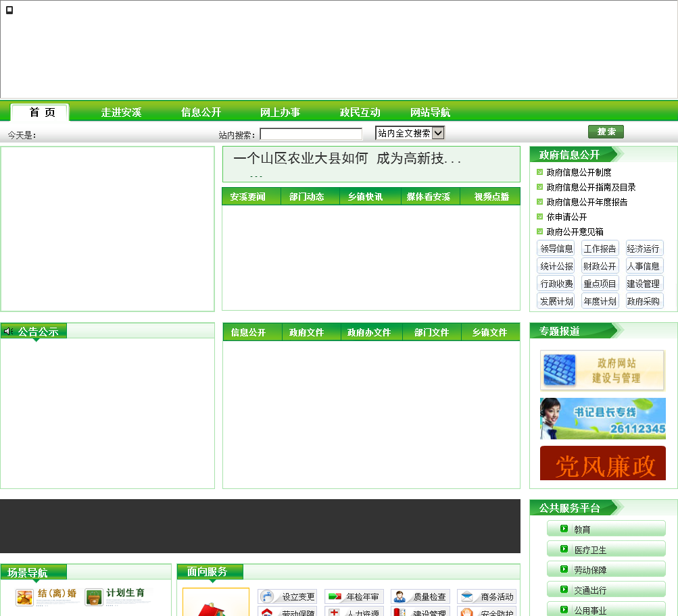Switch to the 部门文件 tab

coord(431,332)
